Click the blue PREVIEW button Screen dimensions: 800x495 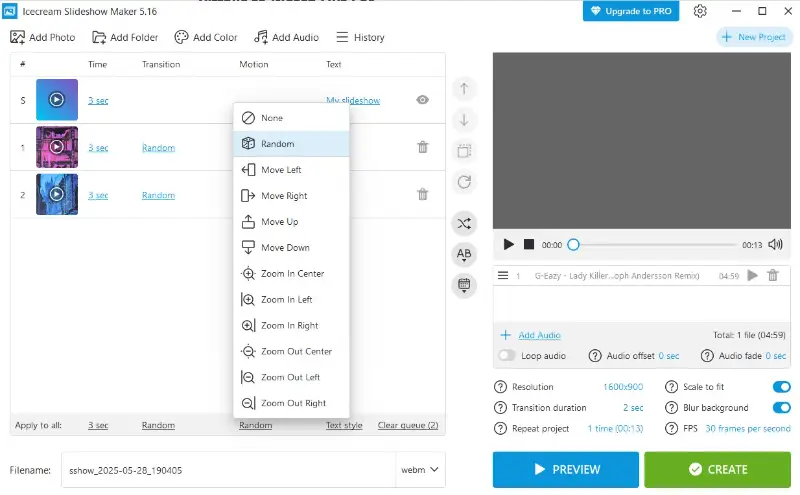pyautogui.click(x=565, y=469)
